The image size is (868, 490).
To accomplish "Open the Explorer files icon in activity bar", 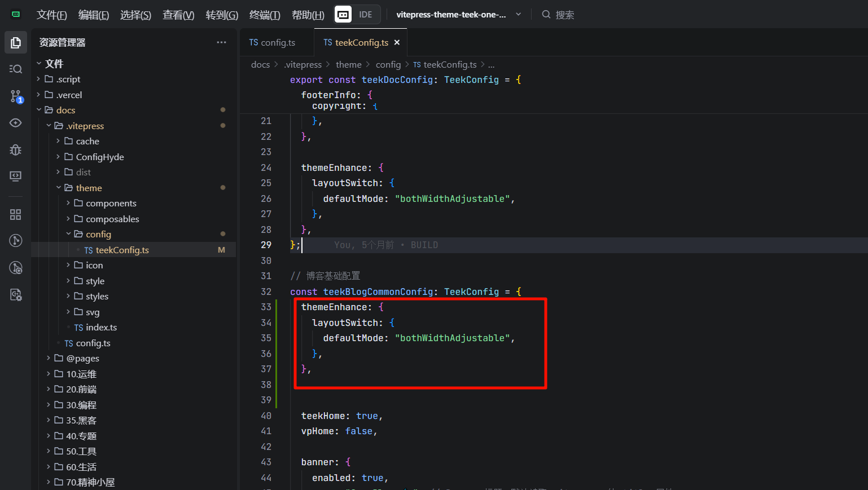I will coord(16,42).
